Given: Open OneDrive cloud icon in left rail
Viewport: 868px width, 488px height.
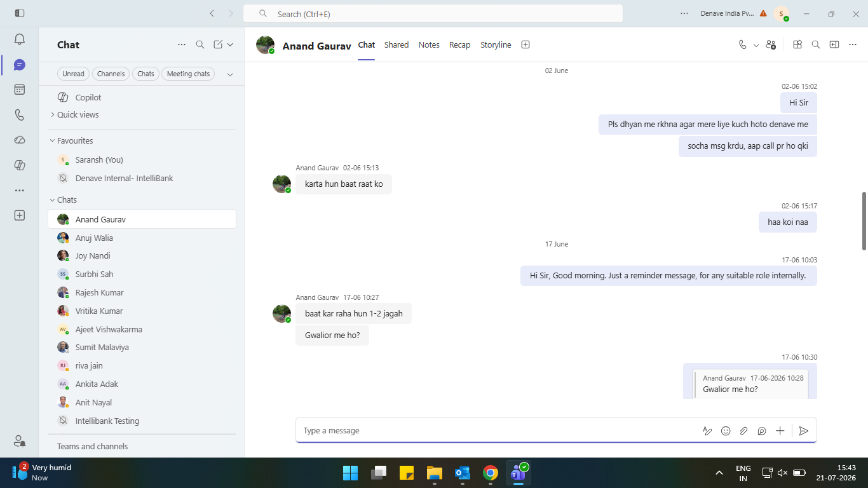Looking at the screenshot, I should [x=19, y=140].
